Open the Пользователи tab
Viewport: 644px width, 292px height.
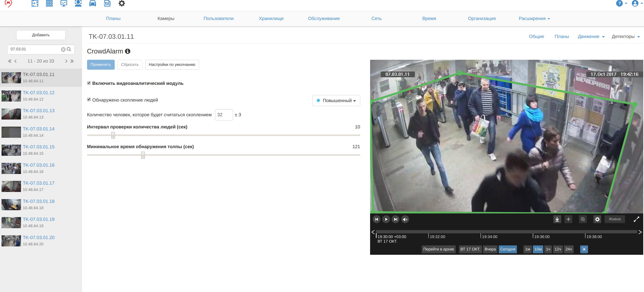[218, 18]
